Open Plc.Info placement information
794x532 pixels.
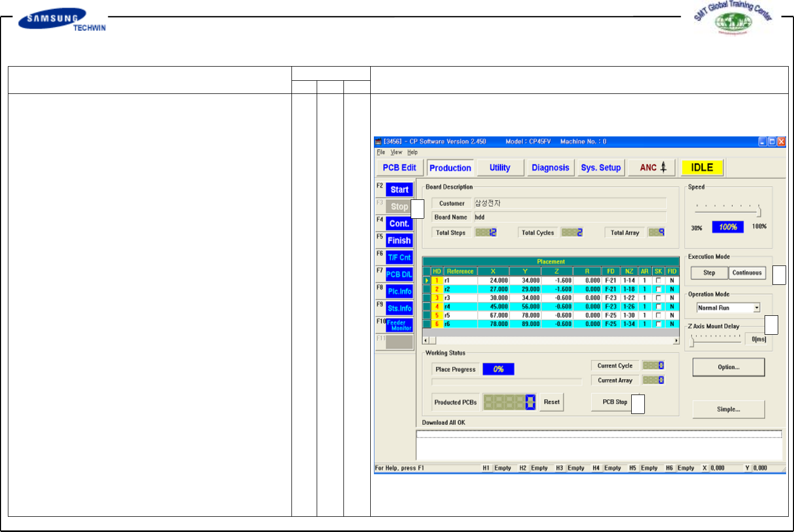point(399,291)
